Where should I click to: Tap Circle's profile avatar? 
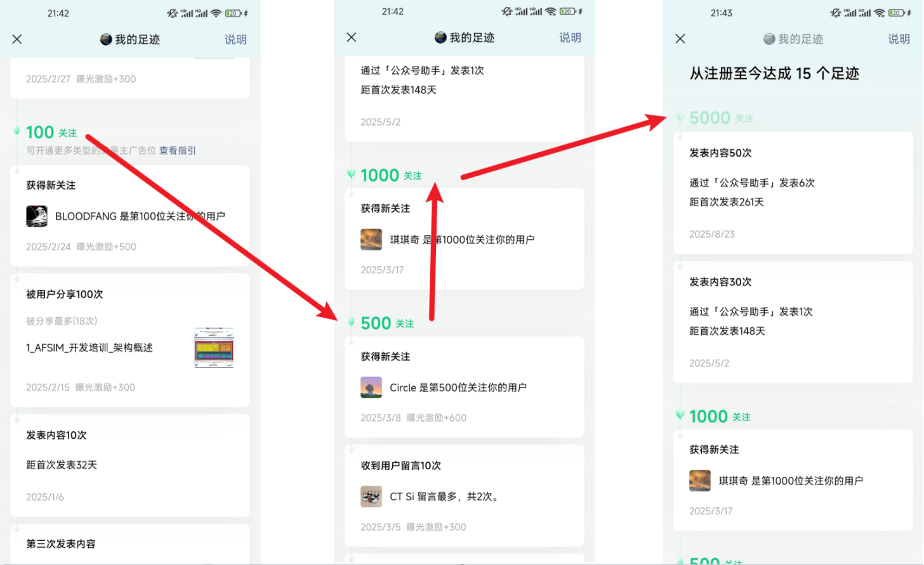tap(371, 387)
